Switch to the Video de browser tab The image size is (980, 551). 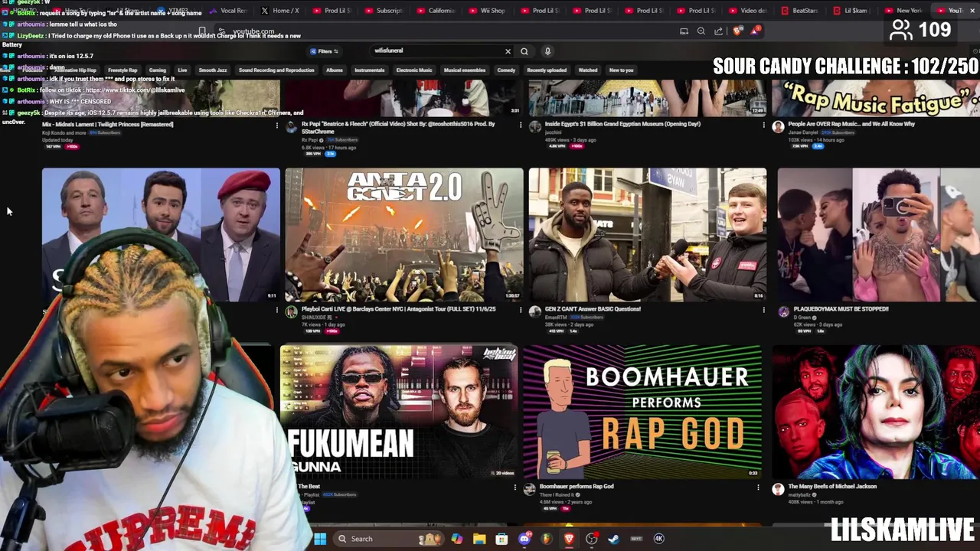(x=747, y=11)
